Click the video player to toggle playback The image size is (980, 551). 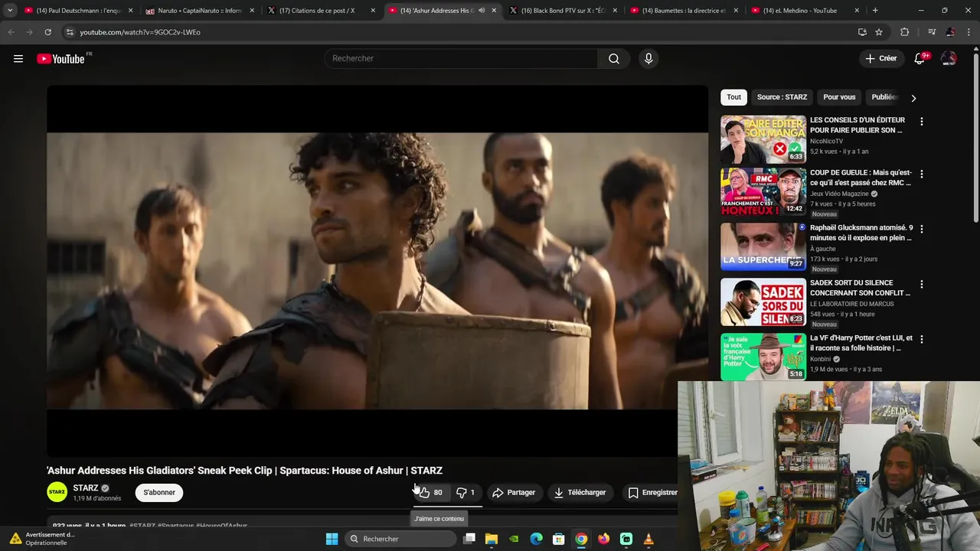coord(377,271)
